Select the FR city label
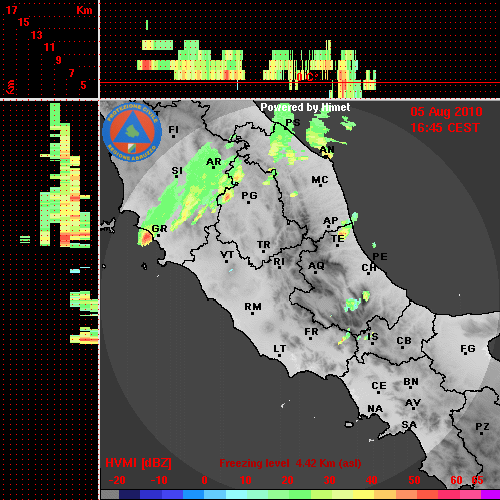The image size is (500, 500). click(x=311, y=332)
